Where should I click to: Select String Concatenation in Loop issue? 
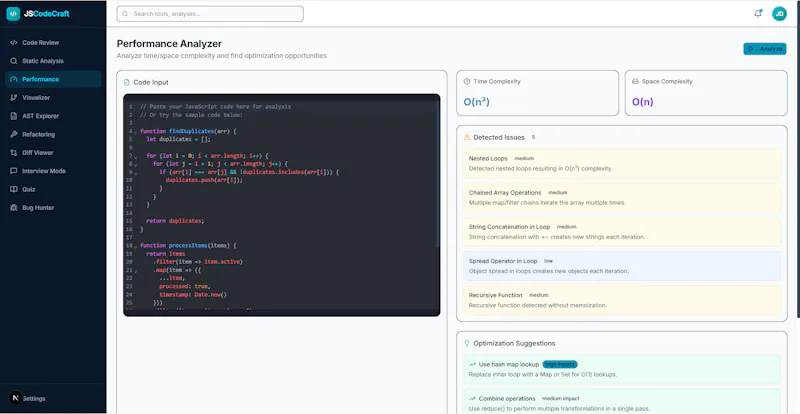[x=621, y=232]
